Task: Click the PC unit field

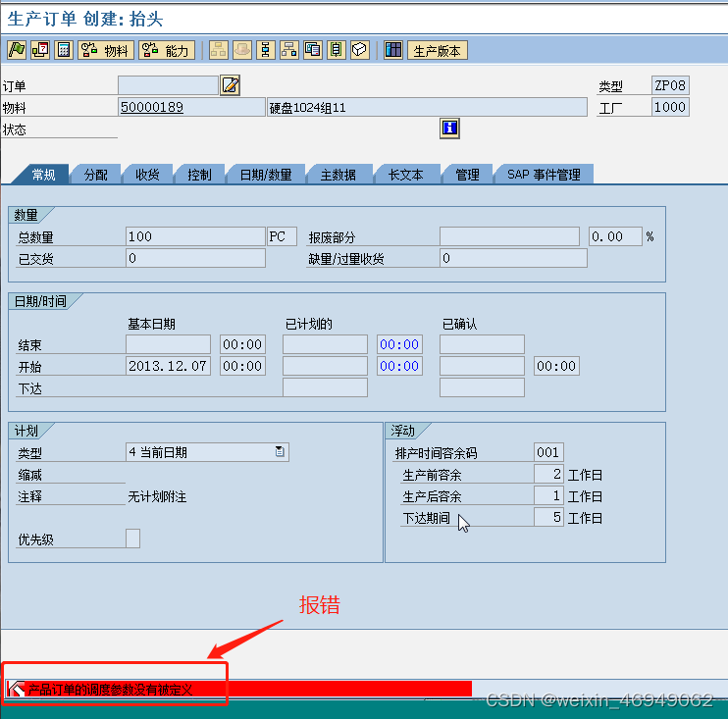Action: [x=282, y=236]
